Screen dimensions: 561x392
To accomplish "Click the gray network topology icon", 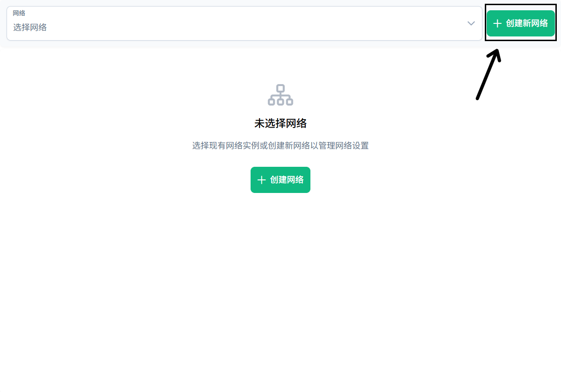I will click(x=280, y=95).
